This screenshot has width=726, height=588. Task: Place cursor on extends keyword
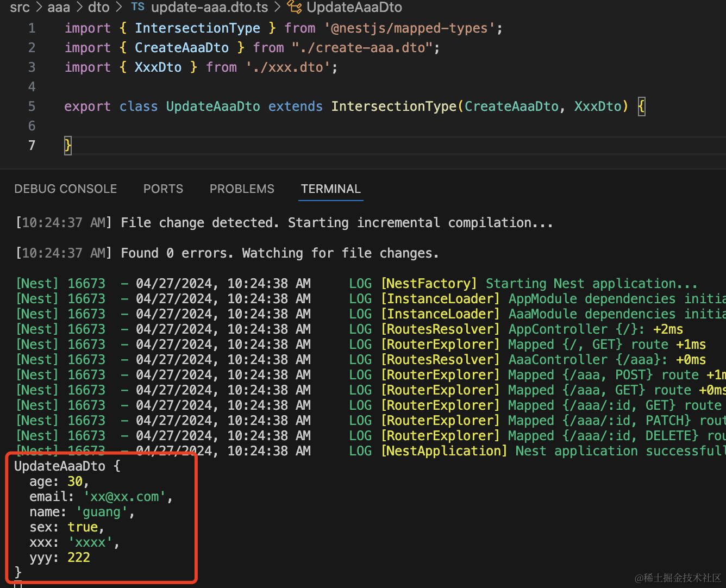(x=295, y=107)
